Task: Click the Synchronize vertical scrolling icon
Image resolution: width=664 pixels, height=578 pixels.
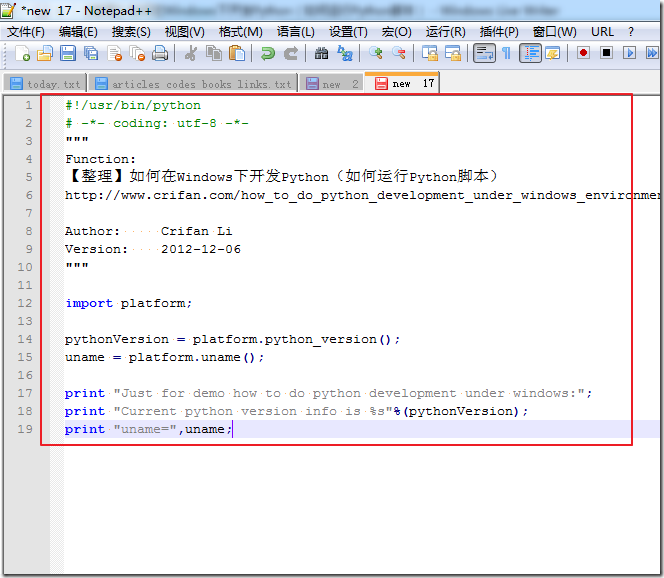Action: pyautogui.click(x=430, y=54)
